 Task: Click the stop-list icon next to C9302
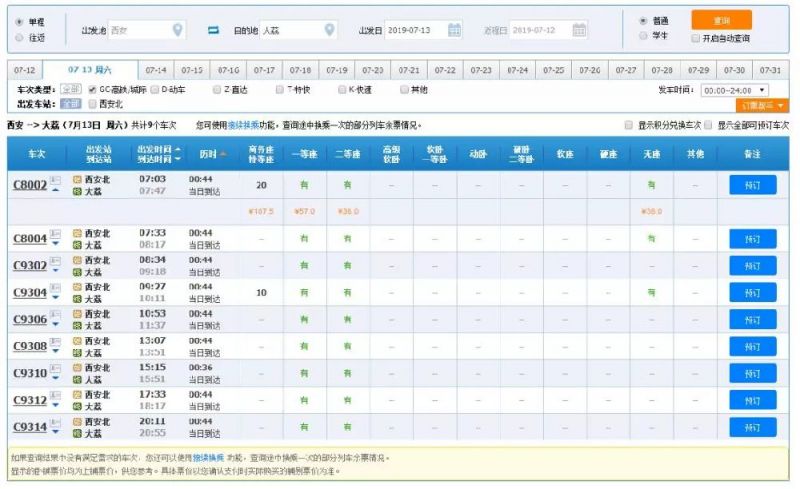click(x=55, y=261)
